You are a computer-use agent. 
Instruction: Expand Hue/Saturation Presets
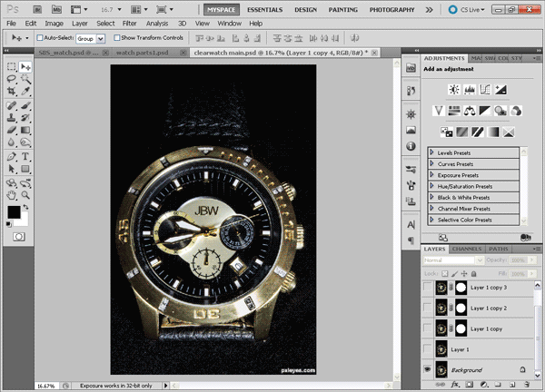click(431, 186)
